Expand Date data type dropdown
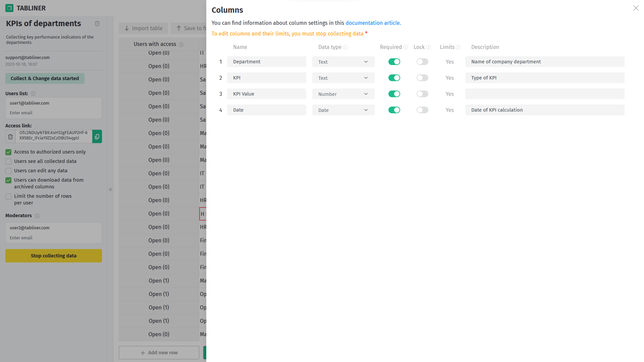 pyautogui.click(x=343, y=110)
